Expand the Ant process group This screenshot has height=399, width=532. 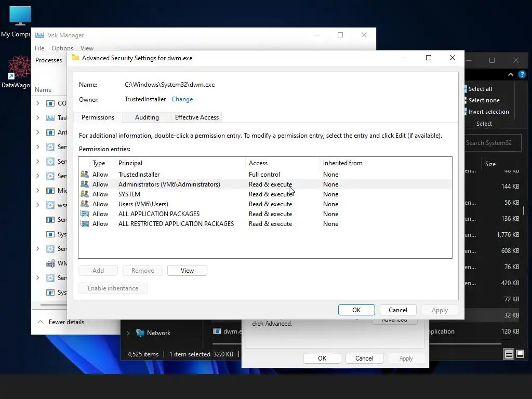point(37,132)
